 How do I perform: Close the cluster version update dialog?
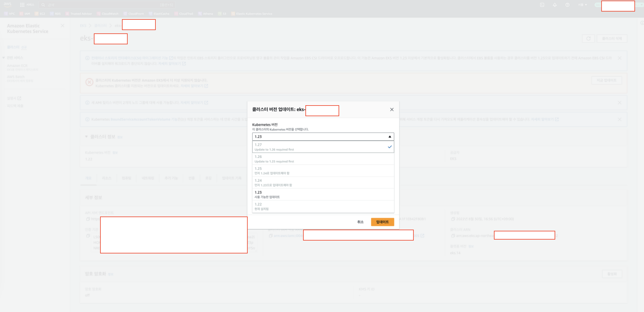tap(391, 109)
